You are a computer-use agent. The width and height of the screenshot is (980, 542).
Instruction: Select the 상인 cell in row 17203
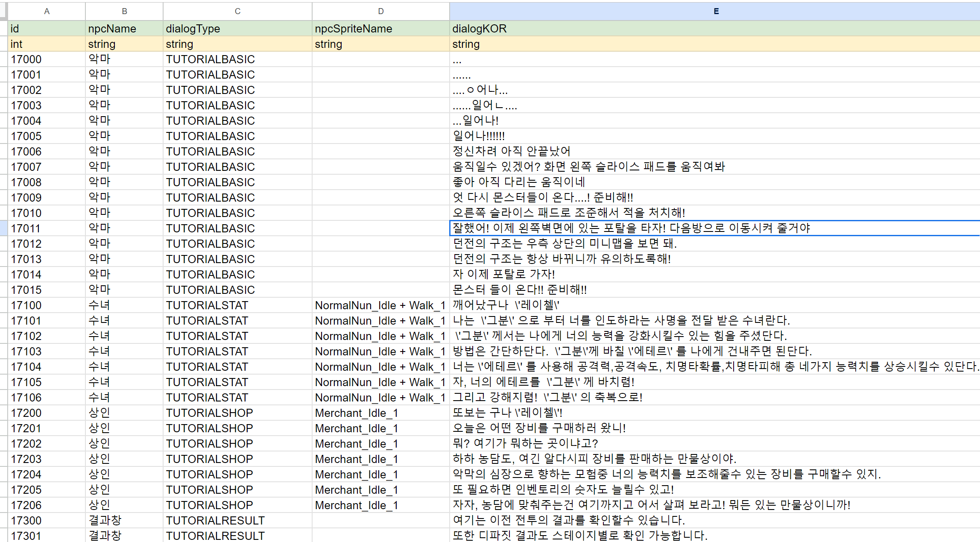pos(99,459)
